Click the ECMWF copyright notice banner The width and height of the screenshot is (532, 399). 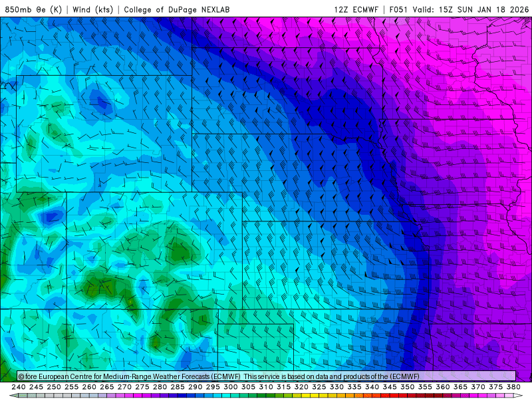267,376
